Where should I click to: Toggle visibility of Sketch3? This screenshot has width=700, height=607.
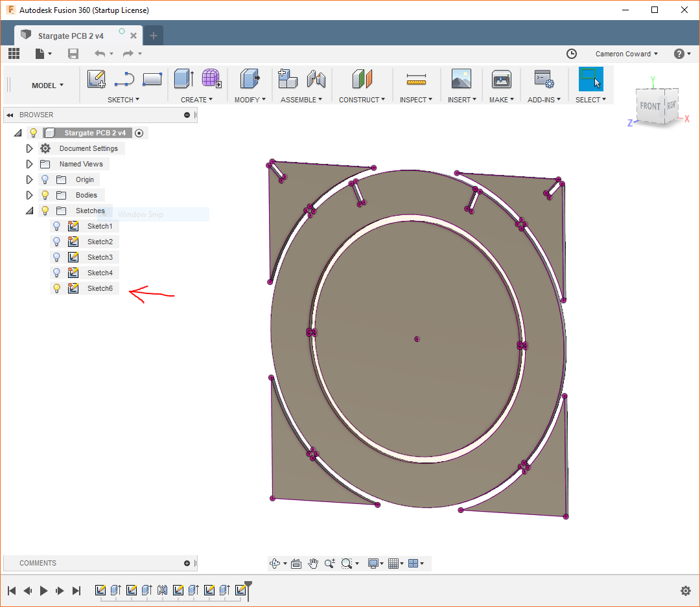[56, 258]
